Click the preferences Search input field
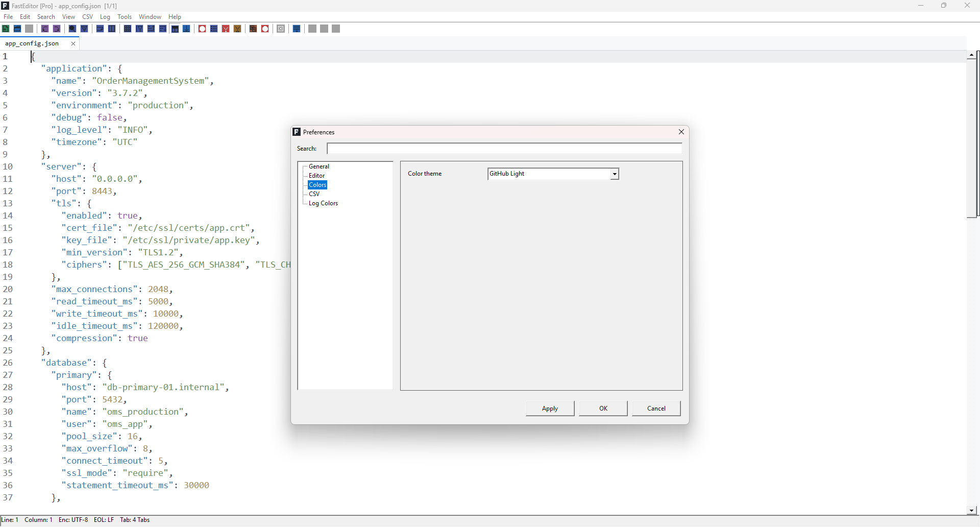This screenshot has width=980, height=527. [504, 149]
